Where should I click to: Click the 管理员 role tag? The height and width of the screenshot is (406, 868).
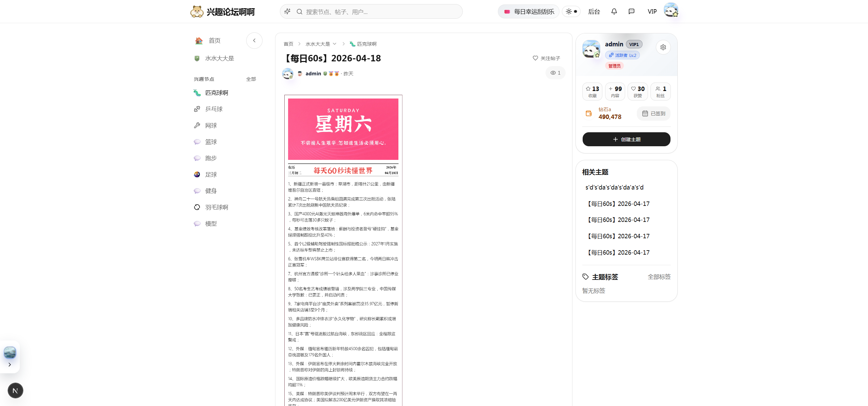coord(614,66)
